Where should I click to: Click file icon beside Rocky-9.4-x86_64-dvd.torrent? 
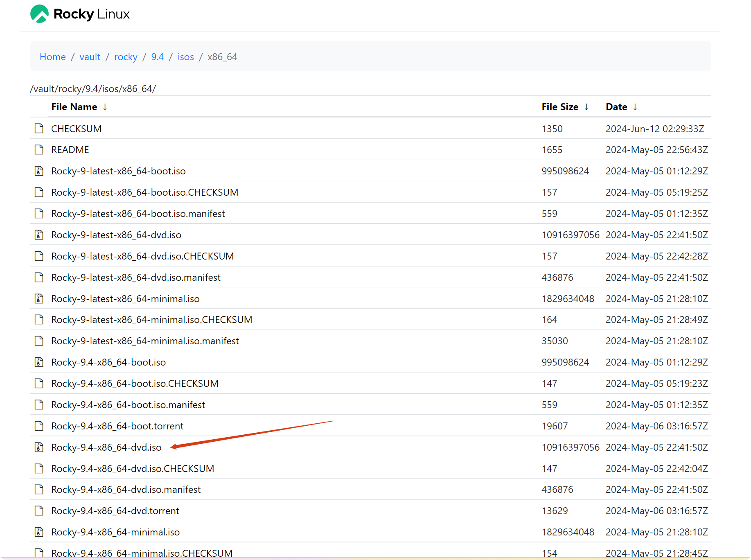pos(39,511)
